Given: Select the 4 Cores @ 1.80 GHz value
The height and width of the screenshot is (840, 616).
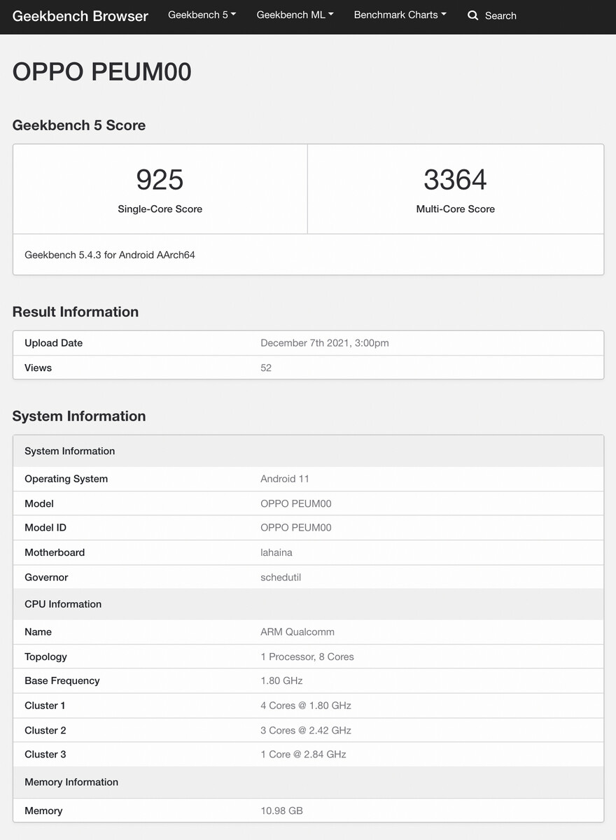Looking at the screenshot, I should tap(306, 706).
